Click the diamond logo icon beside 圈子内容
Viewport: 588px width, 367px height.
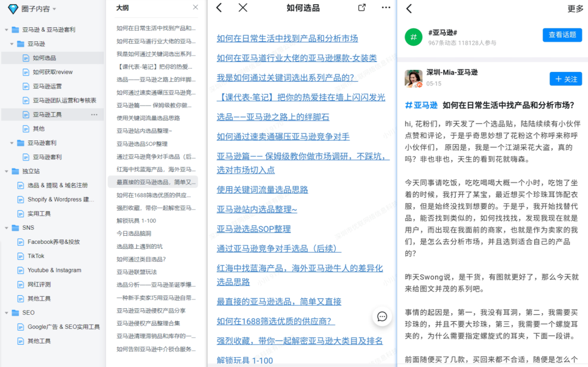[x=13, y=9]
